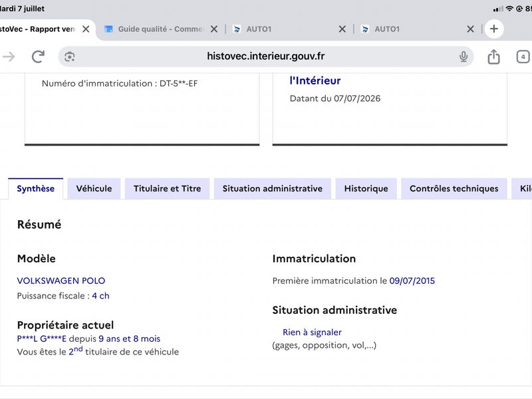Activate microphone voice search
This screenshot has width=532, height=399.
463,57
